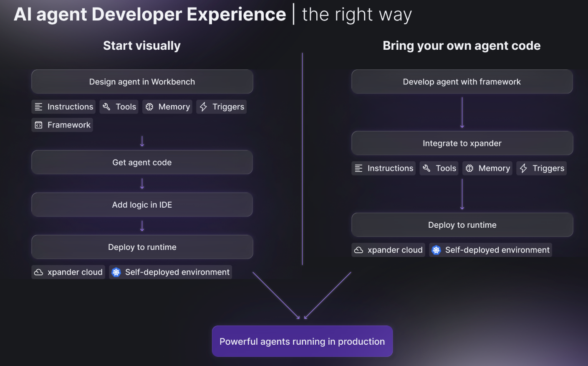Click the Instructions icon under Integrate to xpander
Image resolution: width=588 pixels, height=366 pixels.
358,168
